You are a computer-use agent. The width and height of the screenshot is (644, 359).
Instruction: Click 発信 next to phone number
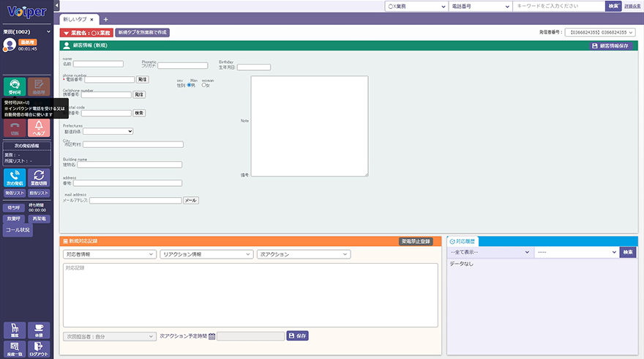click(143, 79)
